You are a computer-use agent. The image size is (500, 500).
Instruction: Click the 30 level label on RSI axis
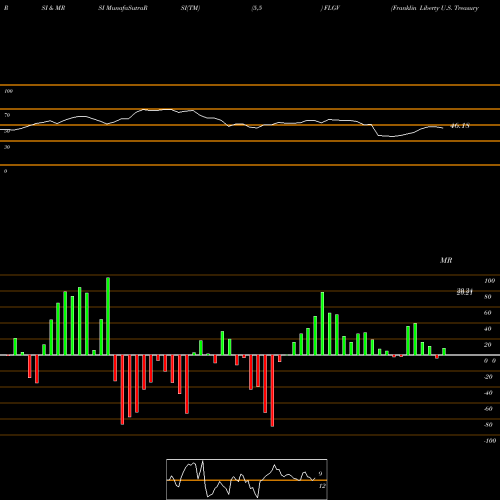pos(7,147)
